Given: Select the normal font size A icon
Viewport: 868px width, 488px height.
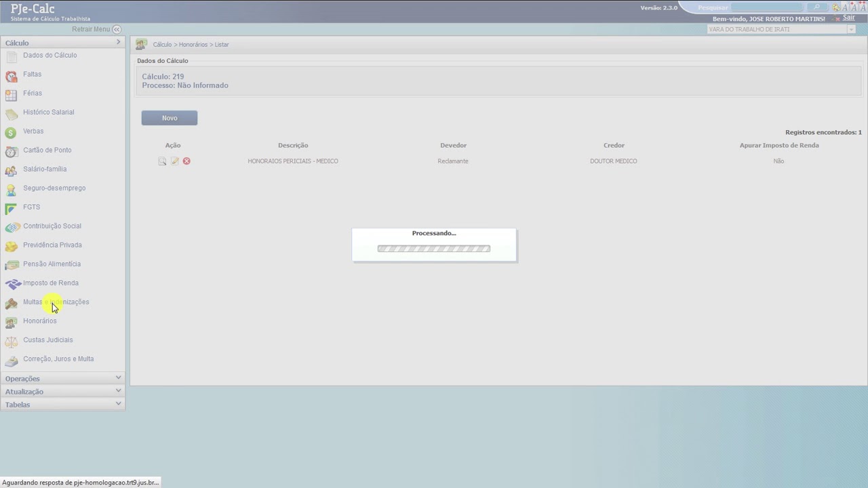Looking at the screenshot, I should pyautogui.click(x=845, y=7).
